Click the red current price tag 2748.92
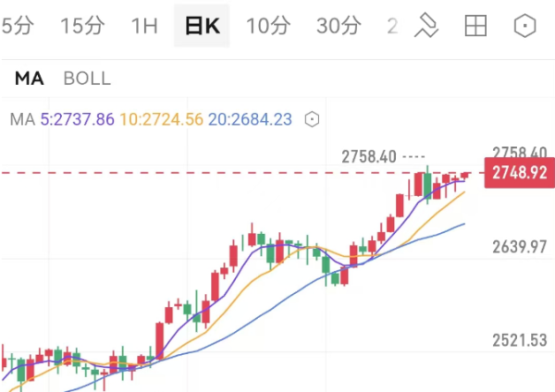 [x=519, y=173]
